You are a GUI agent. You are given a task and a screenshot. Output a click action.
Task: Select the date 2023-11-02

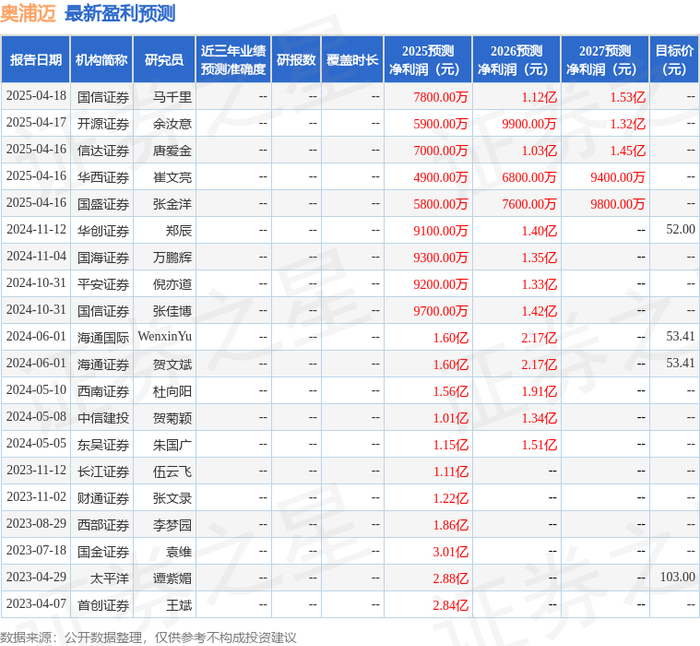pyautogui.click(x=36, y=497)
